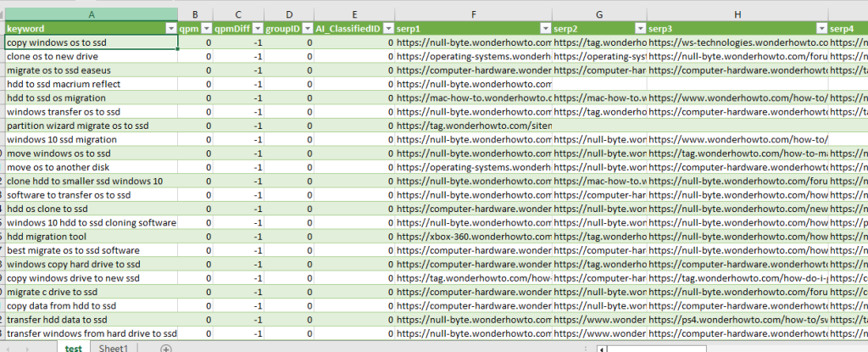
Task: Click 'windows 10 hdd to ssd cloning software' cell
Action: (x=92, y=222)
